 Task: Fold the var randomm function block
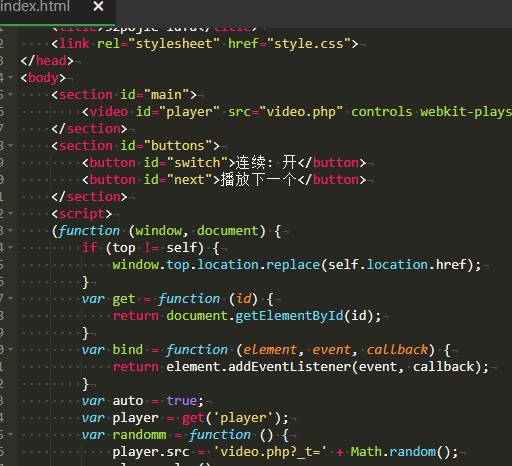[11, 434]
